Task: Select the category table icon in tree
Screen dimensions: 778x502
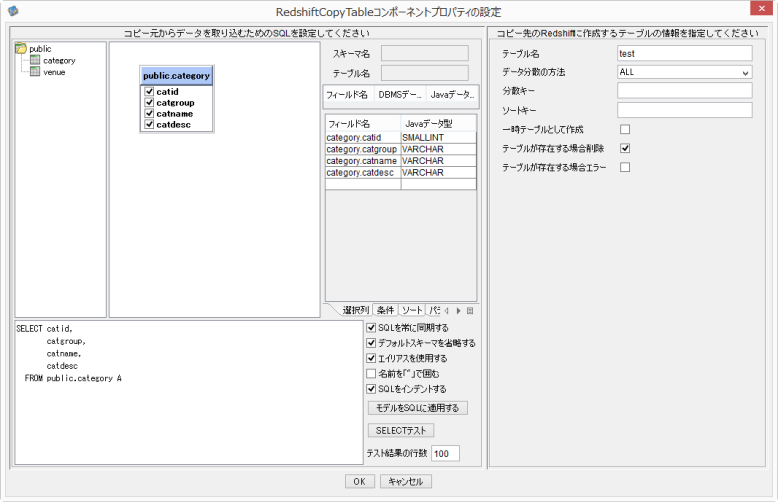Action: pyautogui.click(x=35, y=60)
